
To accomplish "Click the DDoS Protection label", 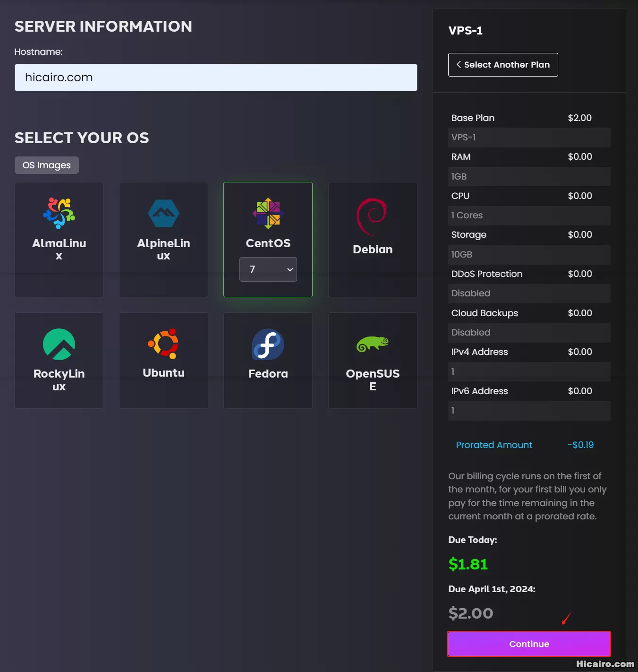I will point(486,274).
